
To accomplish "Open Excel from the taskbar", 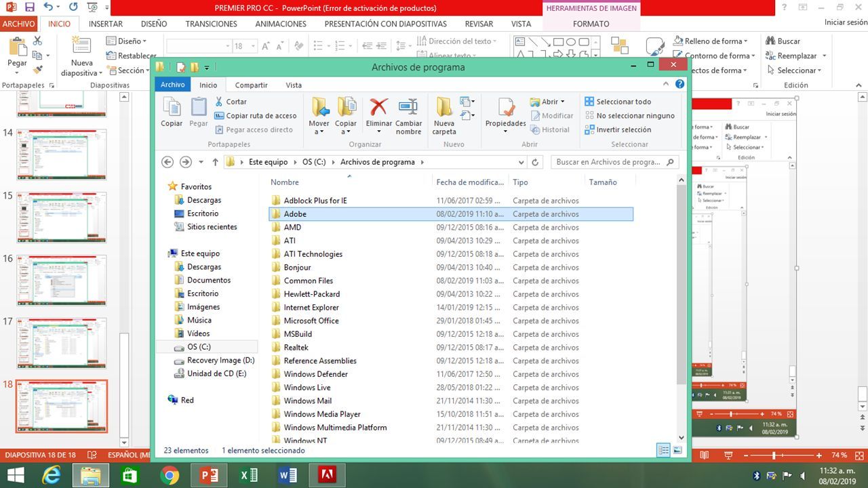I will tap(249, 475).
